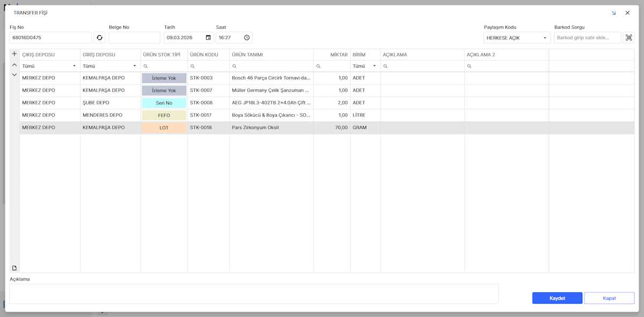Select the LOT stock type cell
This screenshot has width=644, height=317.
164,128
